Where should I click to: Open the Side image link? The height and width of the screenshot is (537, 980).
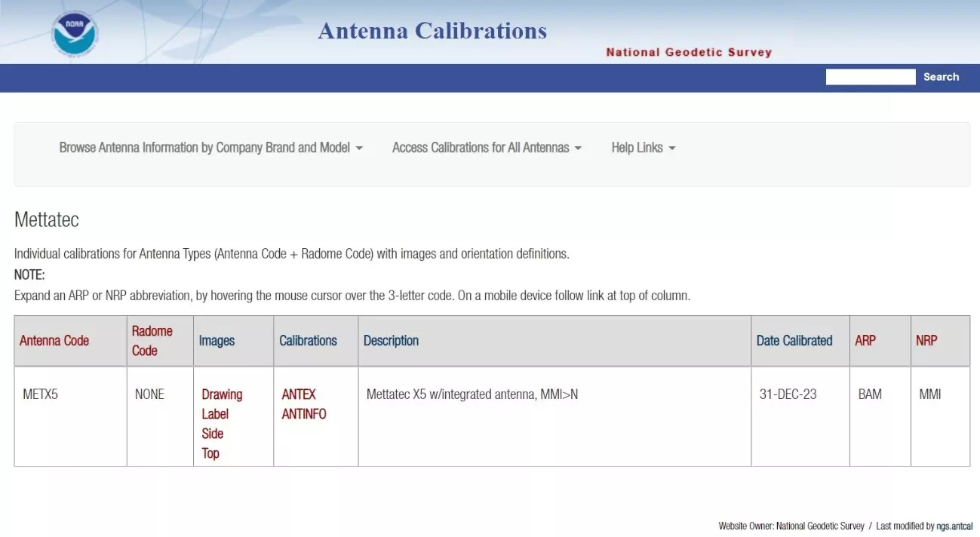pyautogui.click(x=213, y=434)
